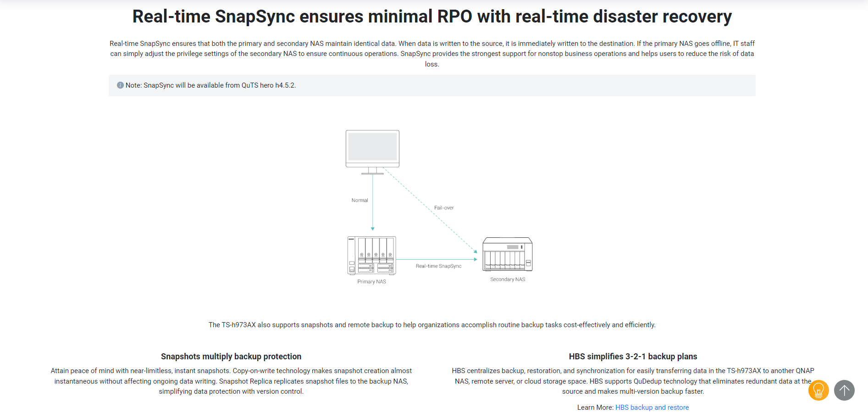
Task: Click the Secondary NAS device illustration
Action: point(508,255)
